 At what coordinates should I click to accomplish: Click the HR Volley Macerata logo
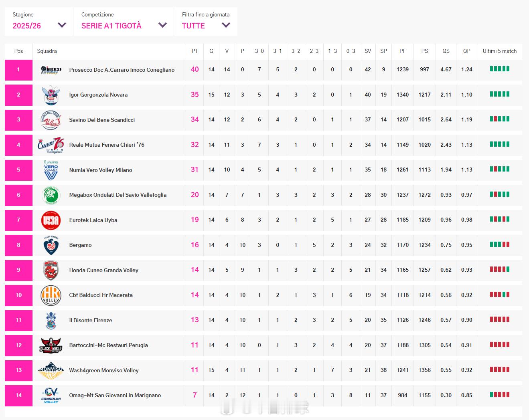point(51,295)
